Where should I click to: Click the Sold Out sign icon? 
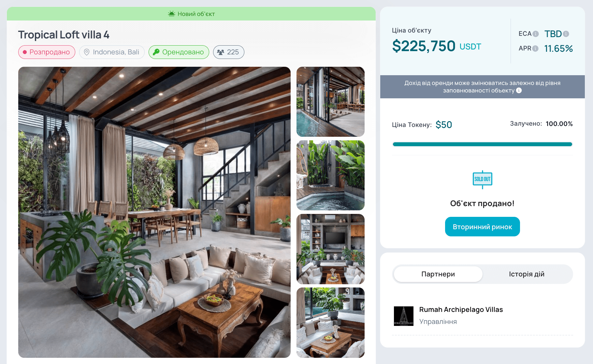483,179
